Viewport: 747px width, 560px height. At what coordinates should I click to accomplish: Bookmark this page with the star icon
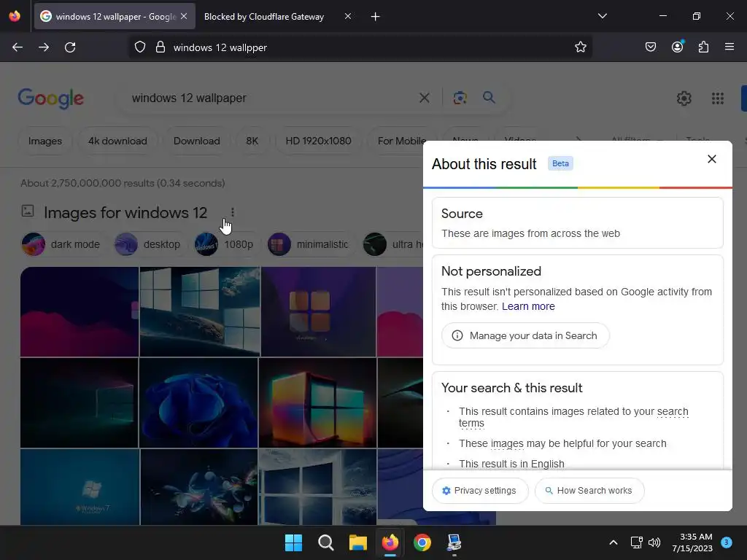[580, 47]
